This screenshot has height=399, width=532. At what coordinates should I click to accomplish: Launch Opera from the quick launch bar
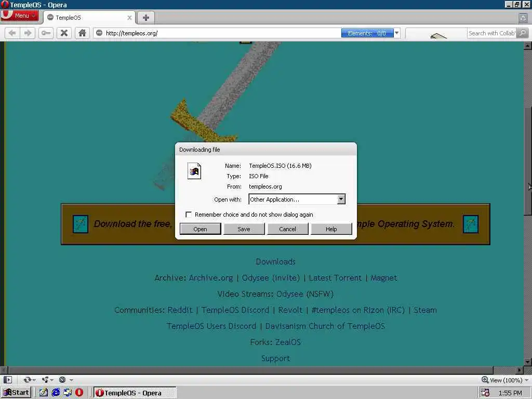click(x=79, y=393)
